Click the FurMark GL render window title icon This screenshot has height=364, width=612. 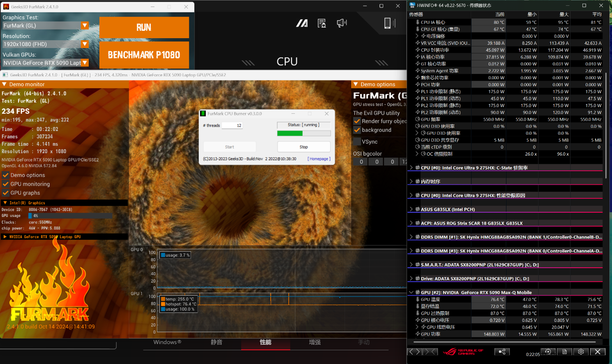[x=5, y=75]
